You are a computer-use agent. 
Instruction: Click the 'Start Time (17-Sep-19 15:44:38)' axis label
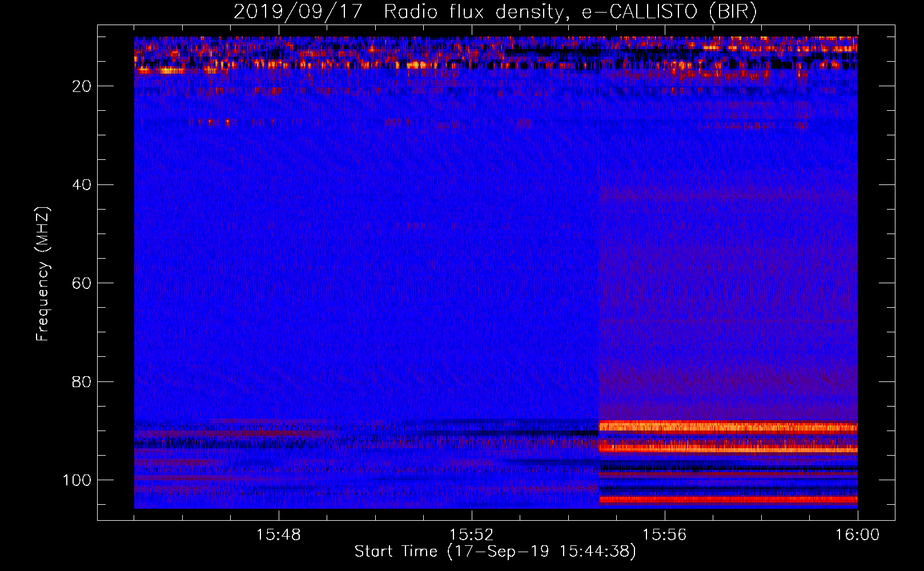coord(495,552)
